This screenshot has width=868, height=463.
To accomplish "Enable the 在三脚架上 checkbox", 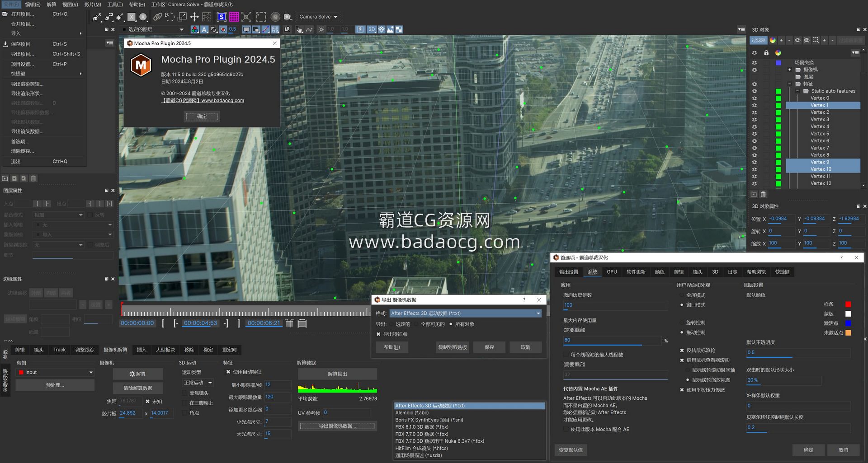I will tap(184, 403).
